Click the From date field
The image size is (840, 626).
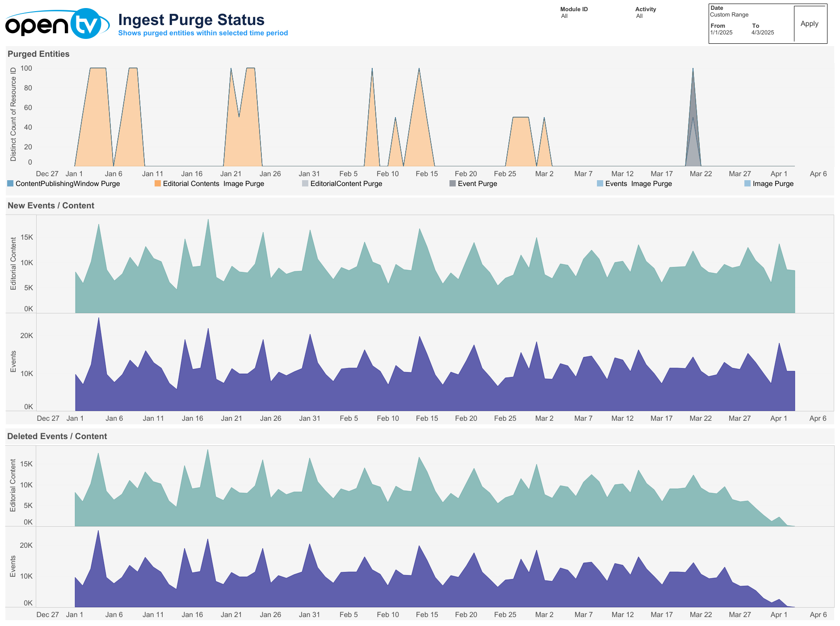pyautogui.click(x=721, y=32)
